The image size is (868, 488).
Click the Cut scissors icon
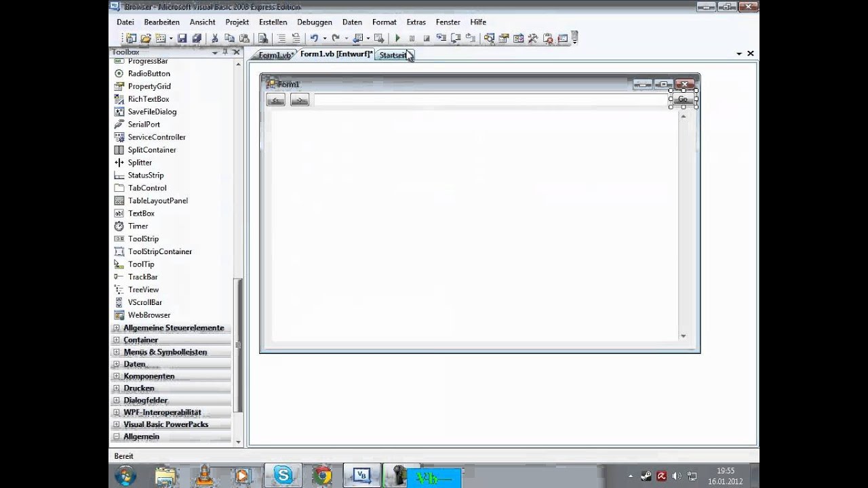click(x=215, y=39)
